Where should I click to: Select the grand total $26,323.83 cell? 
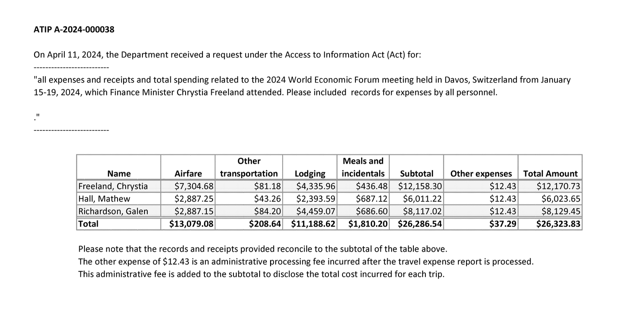558,224
